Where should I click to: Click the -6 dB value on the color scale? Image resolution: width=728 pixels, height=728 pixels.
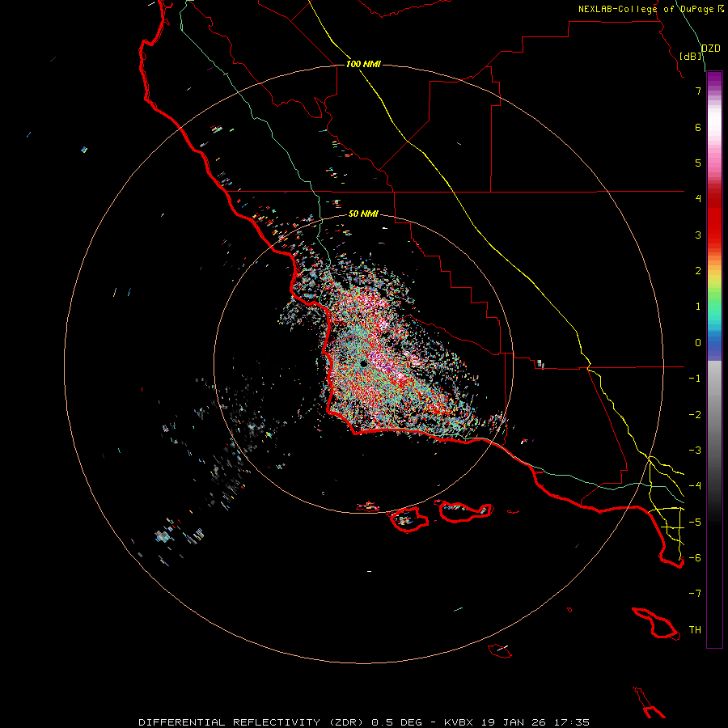pos(695,558)
